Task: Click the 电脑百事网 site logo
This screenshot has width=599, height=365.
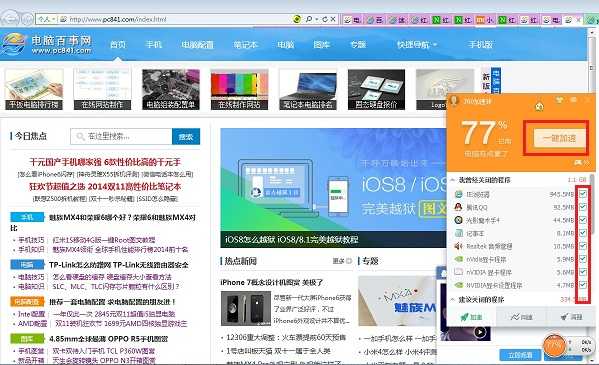Action: (47, 44)
